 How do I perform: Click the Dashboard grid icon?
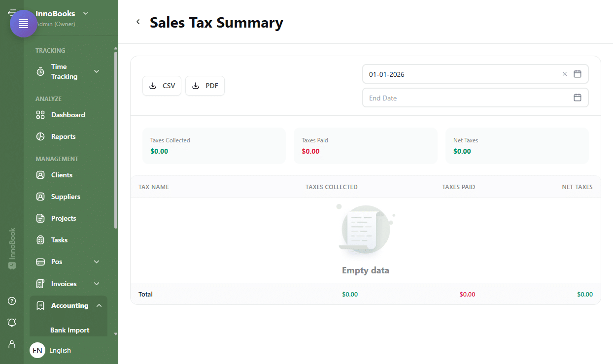pos(40,115)
